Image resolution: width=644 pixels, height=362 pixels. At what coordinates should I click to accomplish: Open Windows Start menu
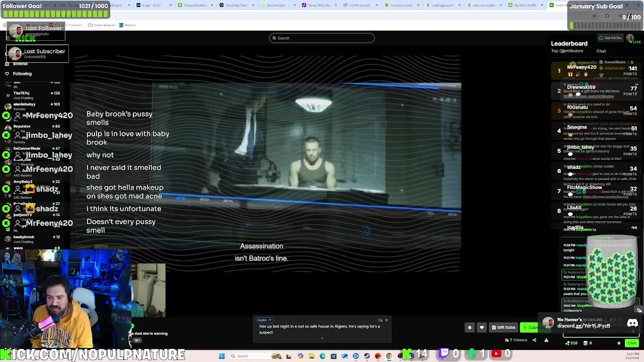tap(221, 356)
